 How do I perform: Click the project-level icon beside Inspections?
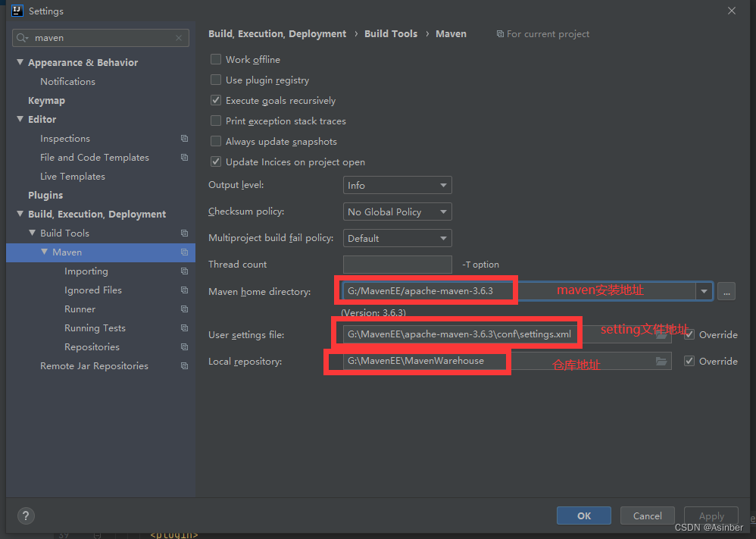click(x=184, y=139)
